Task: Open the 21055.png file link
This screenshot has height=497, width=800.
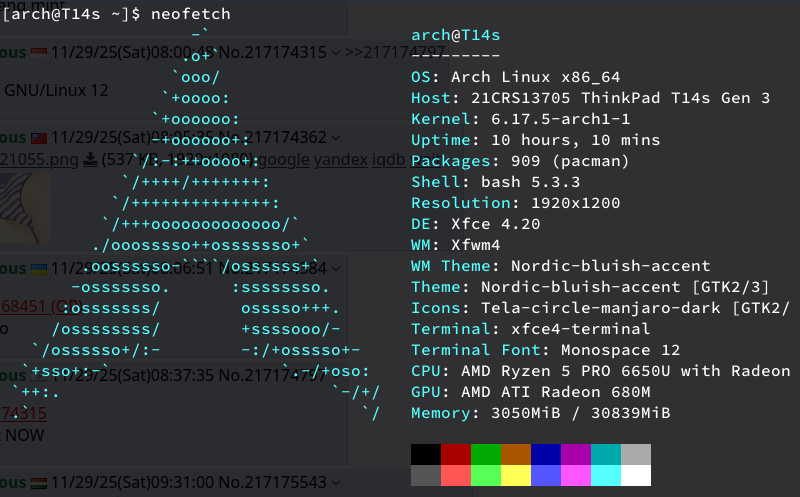Action: [39, 160]
